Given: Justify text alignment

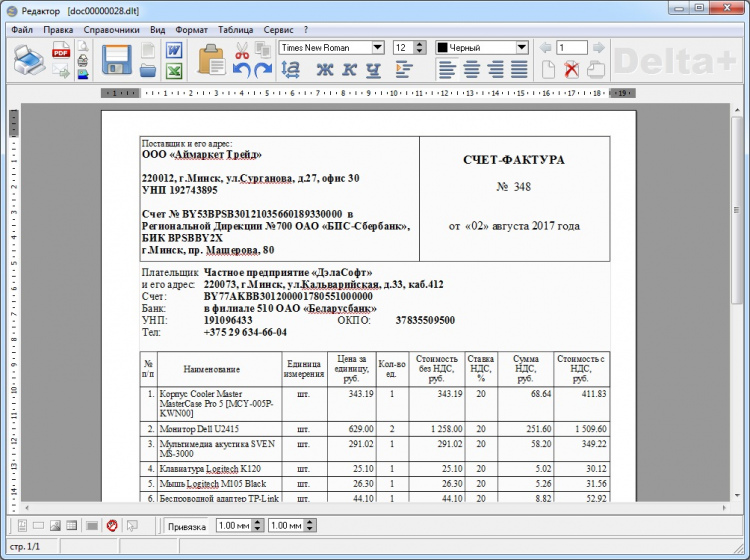Looking at the screenshot, I should click(519, 70).
